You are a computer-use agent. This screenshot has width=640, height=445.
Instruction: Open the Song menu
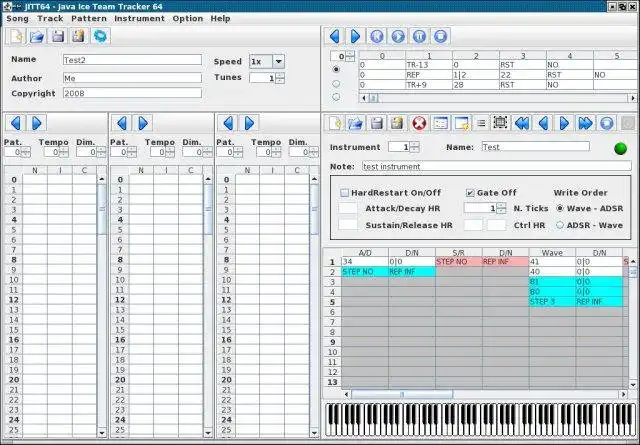coord(17,18)
